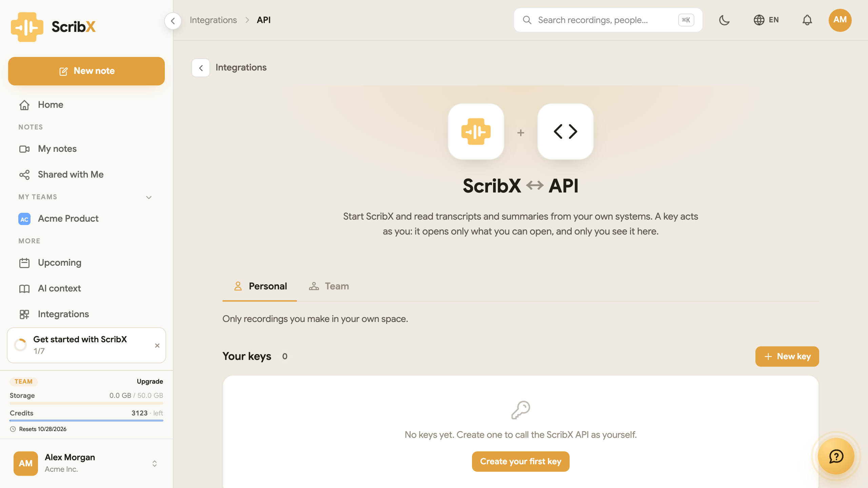
Task: Click the New key button
Action: [x=787, y=356]
